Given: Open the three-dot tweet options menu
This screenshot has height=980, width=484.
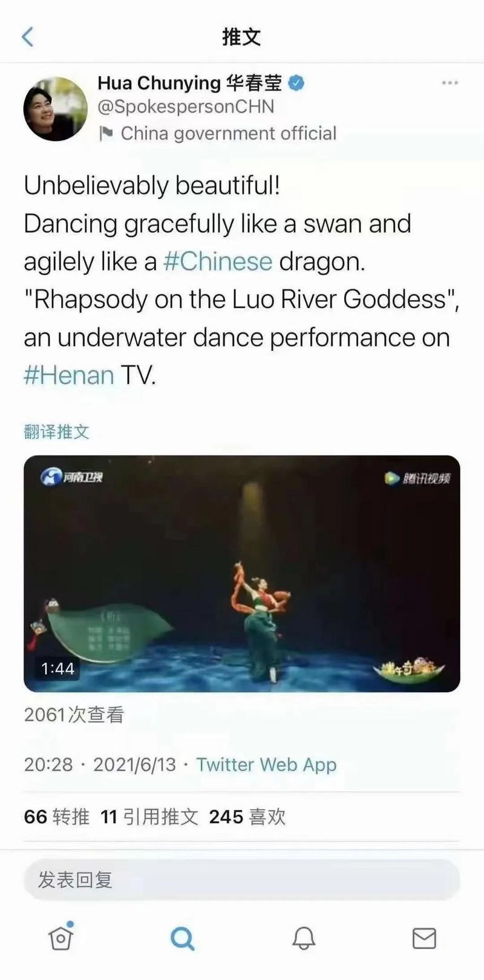Looking at the screenshot, I should [x=450, y=82].
